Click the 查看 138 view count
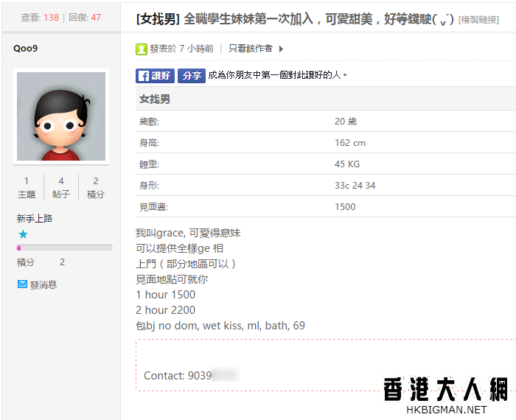This screenshot has height=420, width=516. click(x=40, y=17)
